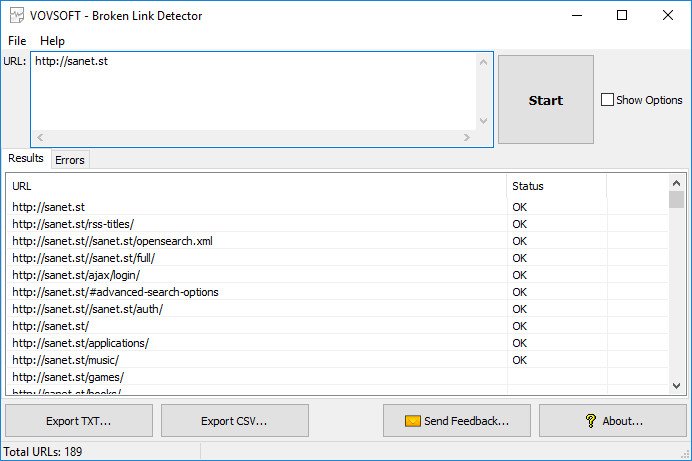Viewport: 692px width, 461px height.
Task: Select the http://sanet.st row
Action: [338, 207]
